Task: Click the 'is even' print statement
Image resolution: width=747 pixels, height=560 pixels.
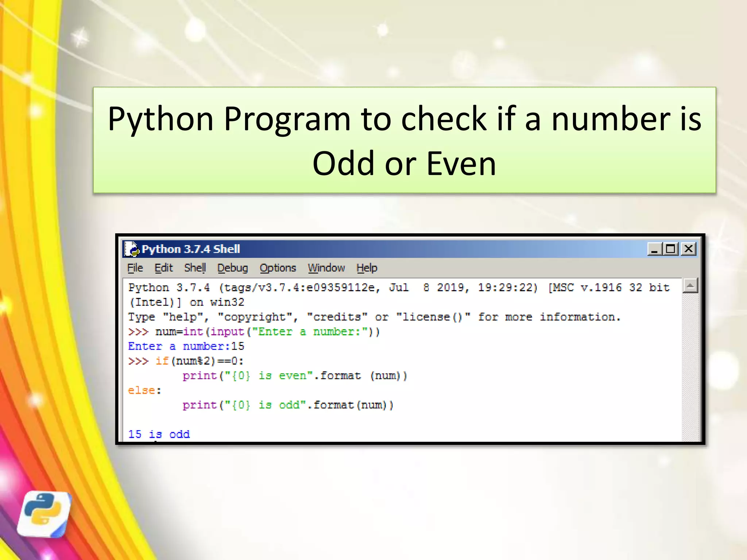Action: point(295,376)
